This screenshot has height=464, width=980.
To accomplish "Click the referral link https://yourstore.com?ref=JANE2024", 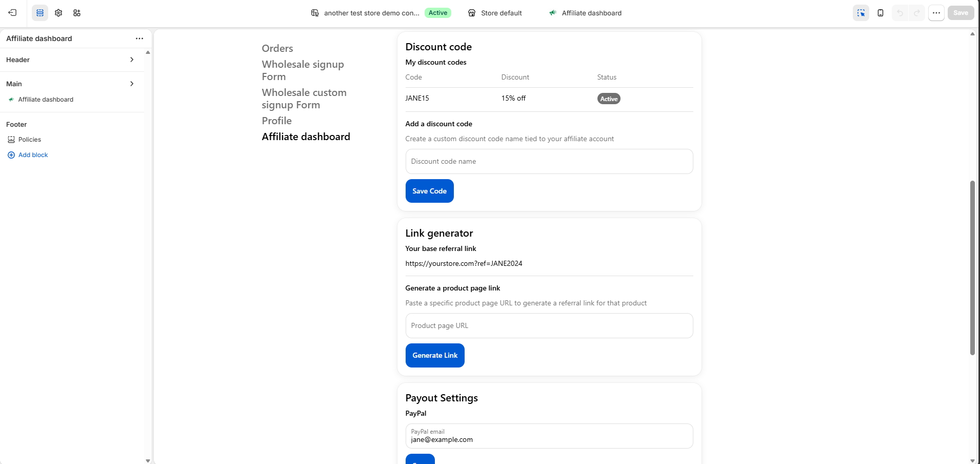I will point(464,263).
